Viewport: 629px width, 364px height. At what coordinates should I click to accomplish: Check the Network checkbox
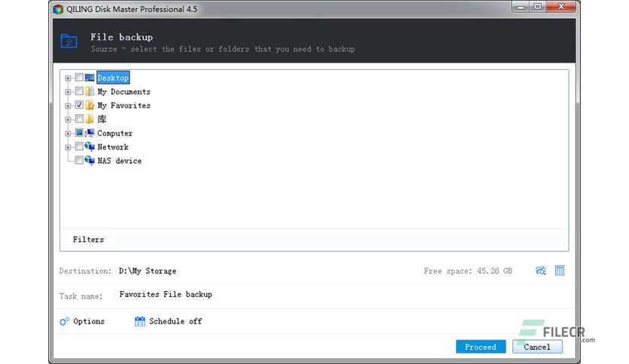(x=79, y=147)
